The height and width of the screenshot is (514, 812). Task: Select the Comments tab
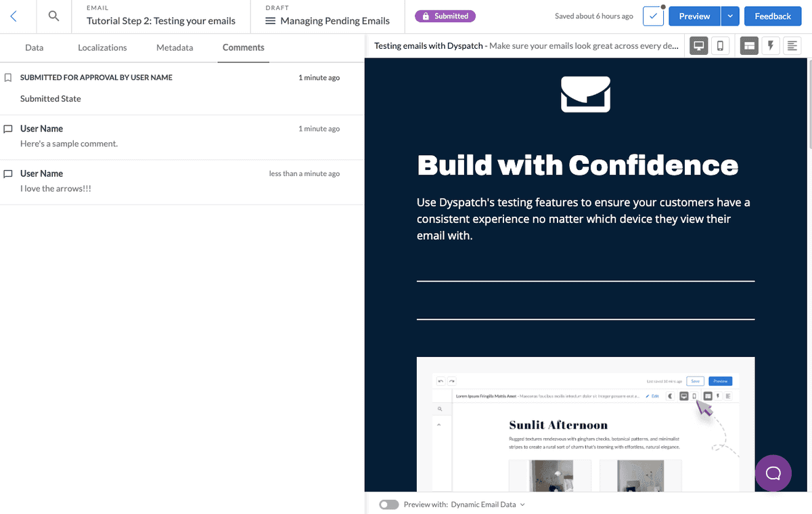pyautogui.click(x=244, y=47)
